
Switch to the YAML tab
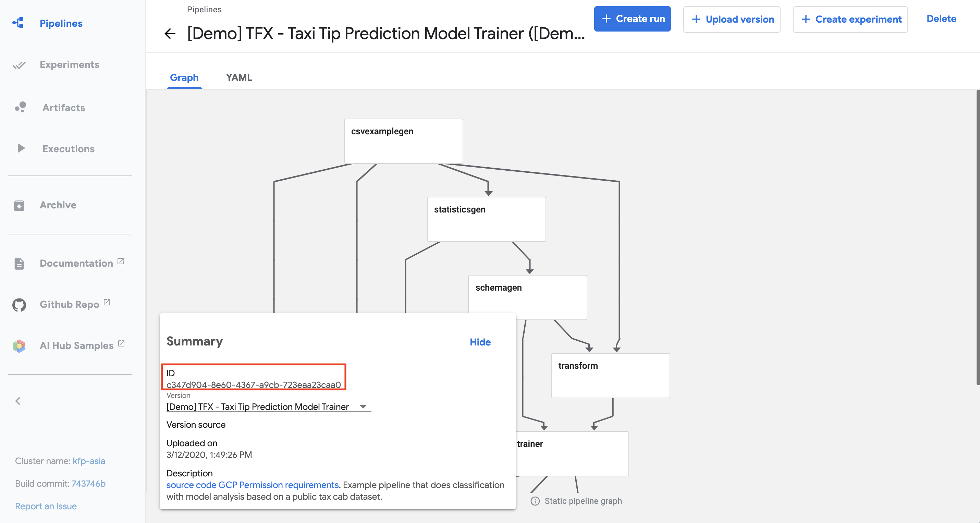coord(239,78)
